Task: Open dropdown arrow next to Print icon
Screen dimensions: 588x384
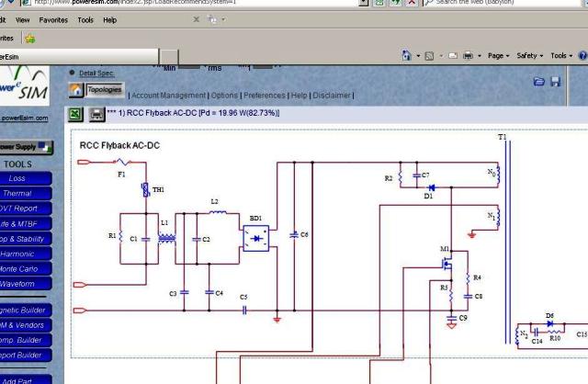Action: pyautogui.click(x=479, y=56)
